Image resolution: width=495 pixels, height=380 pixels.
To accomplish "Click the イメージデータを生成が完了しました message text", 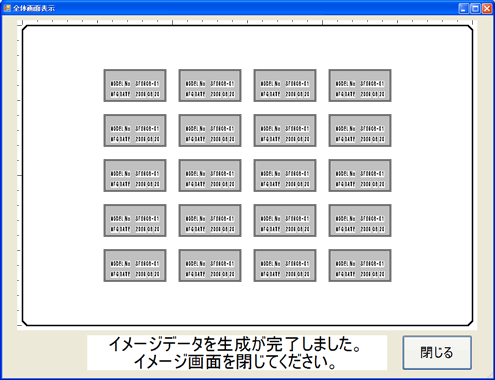I will click(x=236, y=344).
